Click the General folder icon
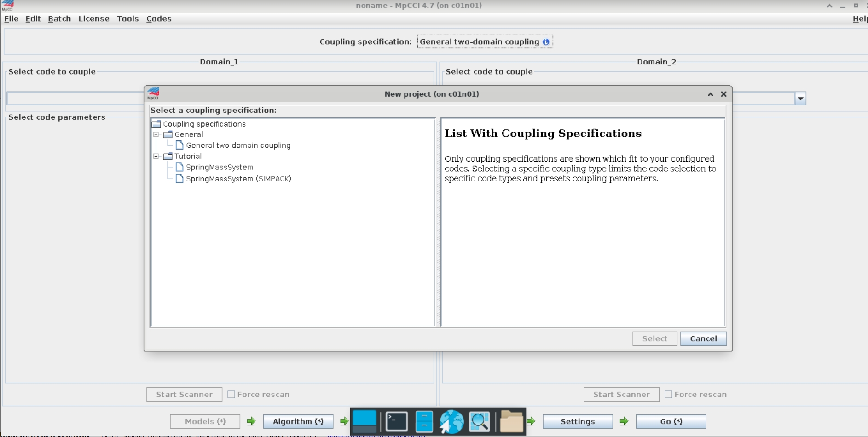Screen dimensions: 868x437 168,134
